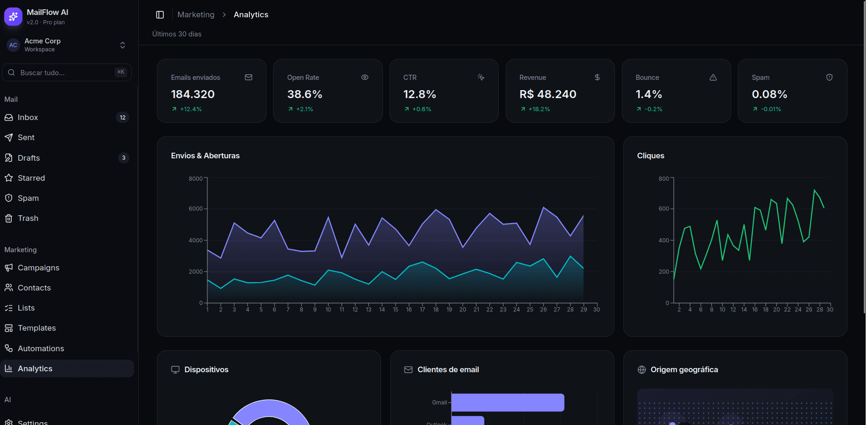Screen dimensions: 868x425
Task: Open Templates page
Action: point(67,328)
